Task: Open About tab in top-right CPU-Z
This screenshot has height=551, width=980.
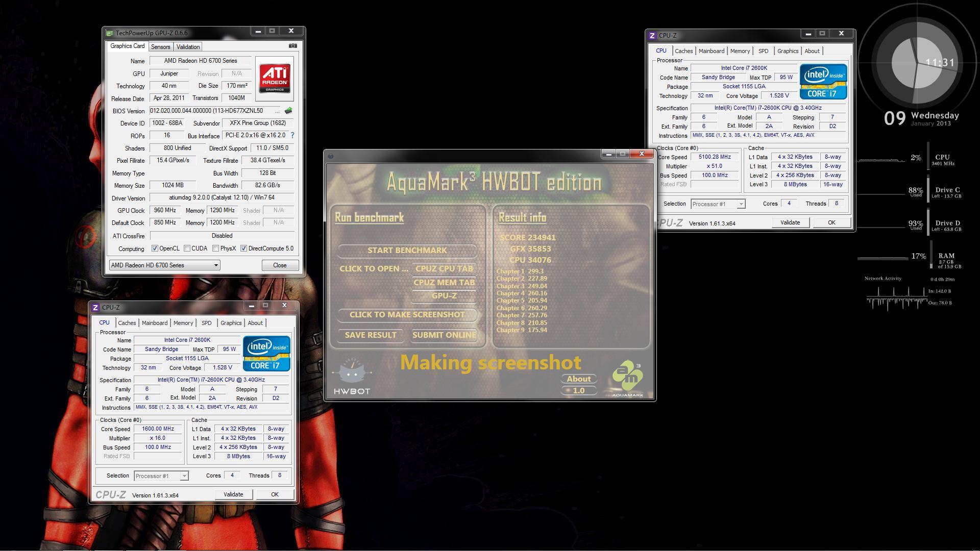Action: coord(812,51)
